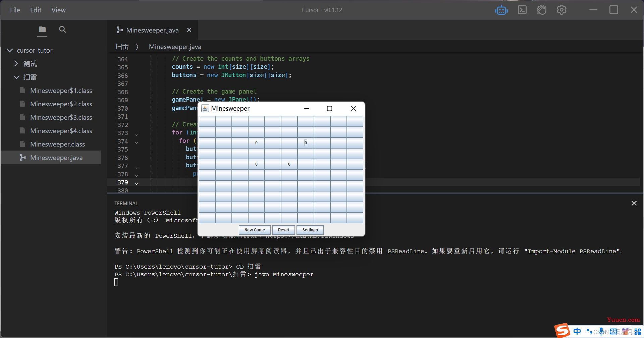
Task: Select the Minesweeper.java editor tab
Action: [153, 30]
